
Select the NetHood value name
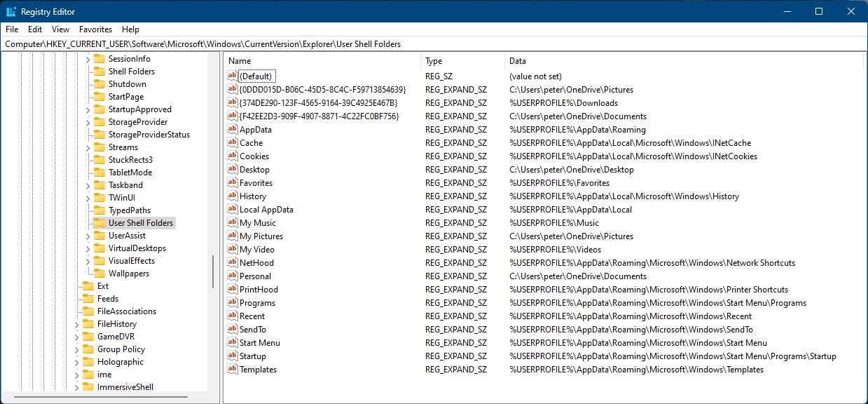[256, 262]
